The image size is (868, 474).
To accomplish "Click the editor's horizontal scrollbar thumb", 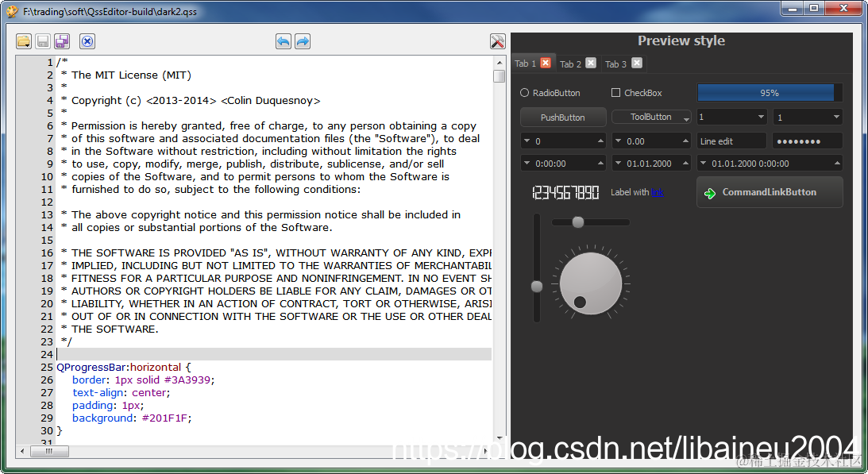I will point(49,451).
